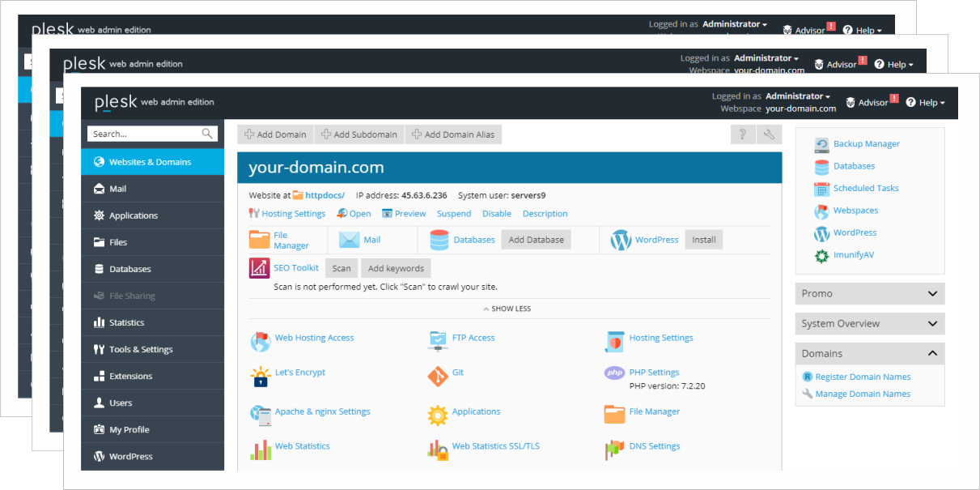Viewport: 980px width, 490px height.
Task: Click Manage Domain Names link
Action: tap(863, 394)
